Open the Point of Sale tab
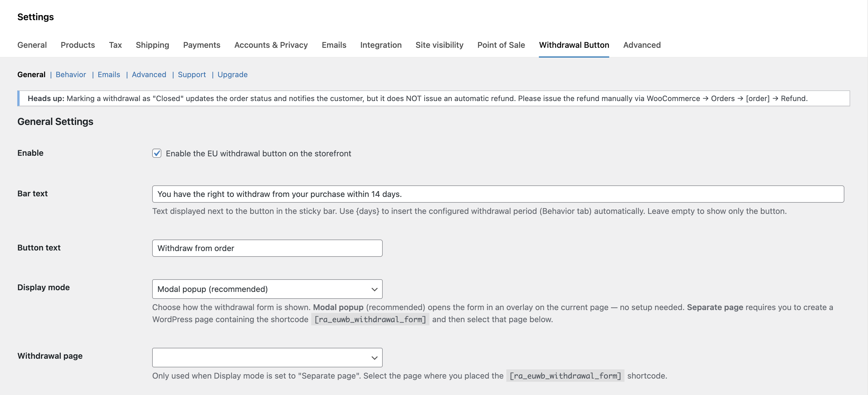This screenshot has width=868, height=395. (x=501, y=45)
